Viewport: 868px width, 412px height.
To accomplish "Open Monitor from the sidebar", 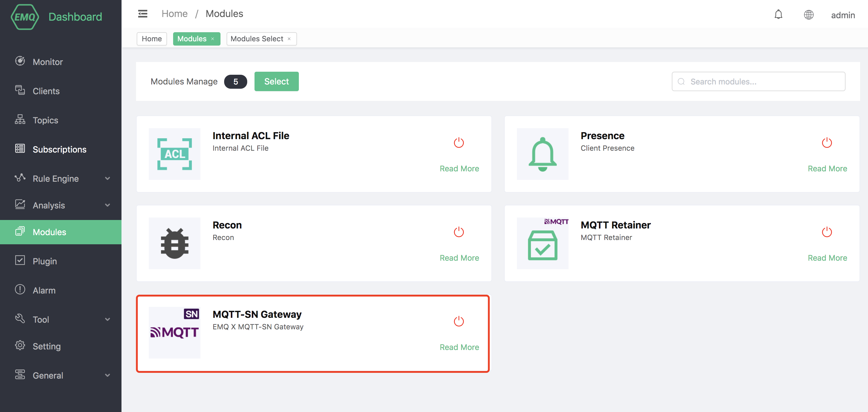I will (x=61, y=62).
